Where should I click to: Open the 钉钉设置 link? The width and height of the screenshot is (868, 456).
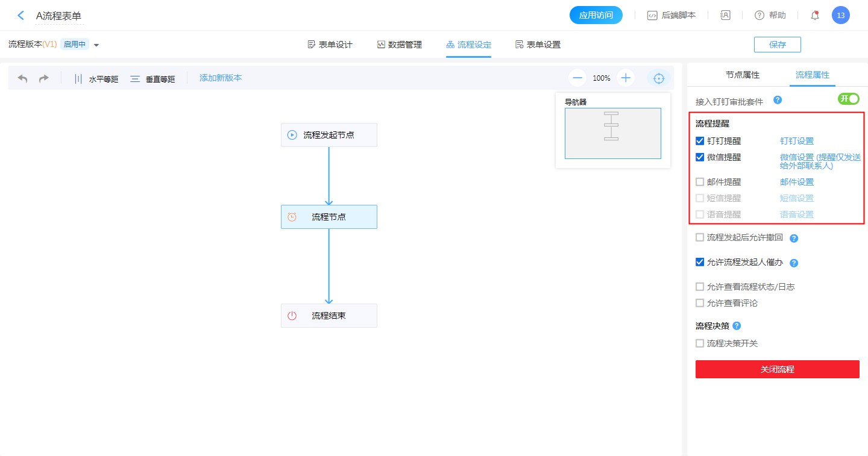click(796, 141)
